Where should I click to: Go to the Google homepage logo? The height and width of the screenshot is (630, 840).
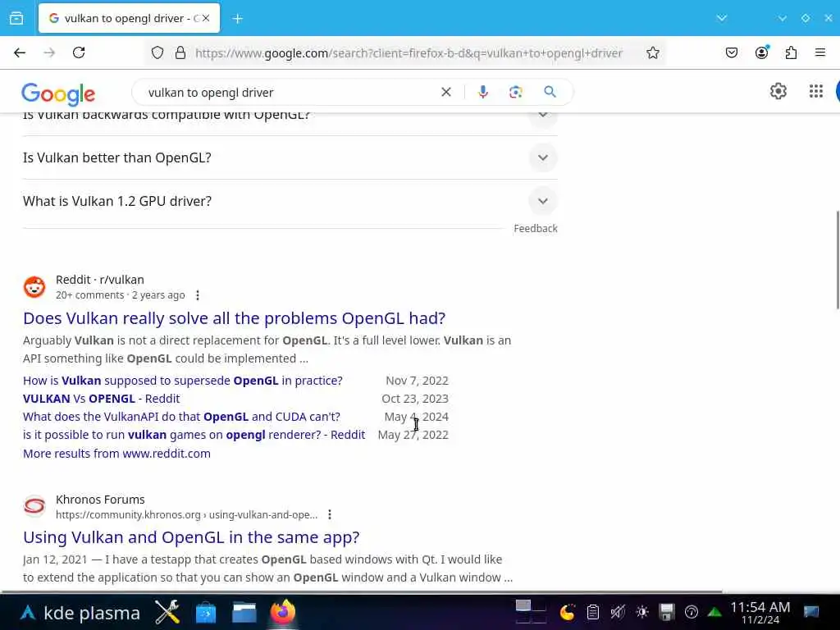(x=58, y=94)
